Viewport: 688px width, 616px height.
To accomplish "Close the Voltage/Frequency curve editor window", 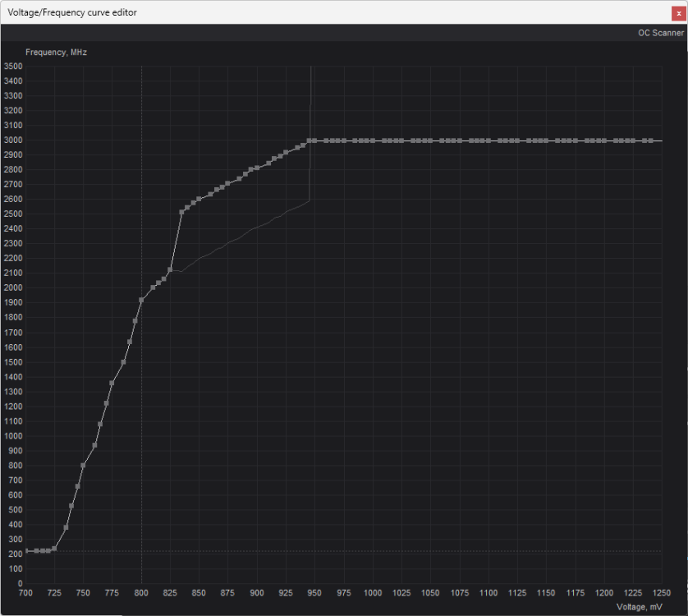I will pyautogui.click(x=677, y=12).
